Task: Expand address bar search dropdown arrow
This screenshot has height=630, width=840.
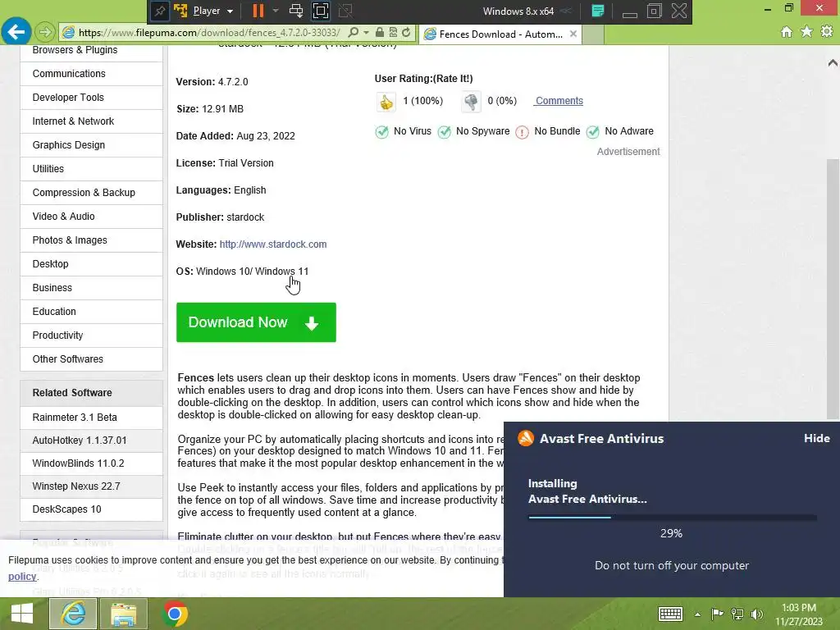Action: (366, 33)
